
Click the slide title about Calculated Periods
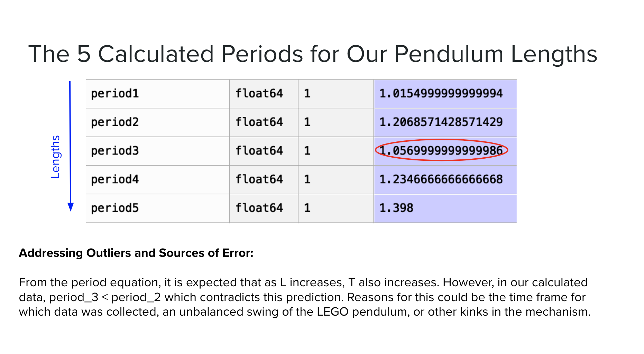[x=313, y=55]
